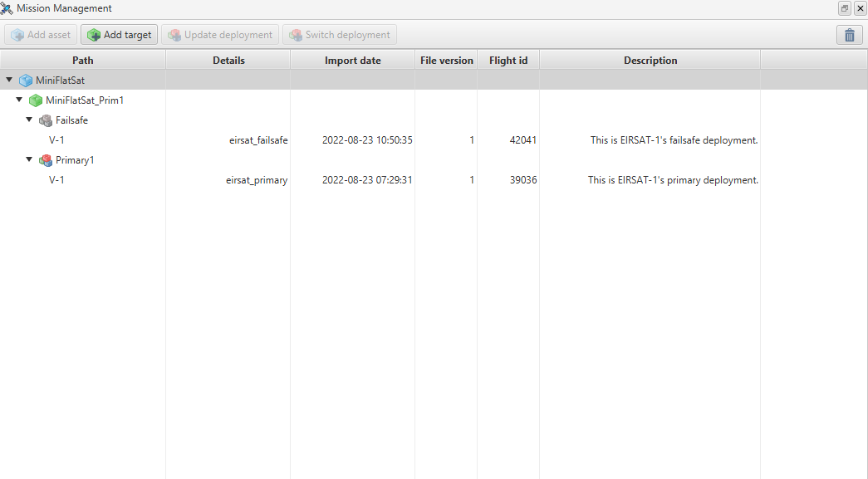868x479 pixels.
Task: Click the Update deployment toolbar button
Action: [220, 35]
